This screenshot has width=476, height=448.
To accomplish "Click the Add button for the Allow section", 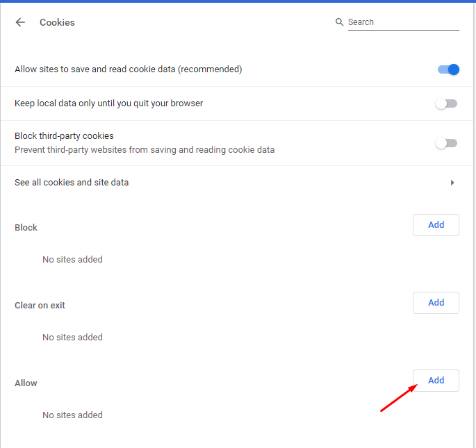I will tap(436, 381).
